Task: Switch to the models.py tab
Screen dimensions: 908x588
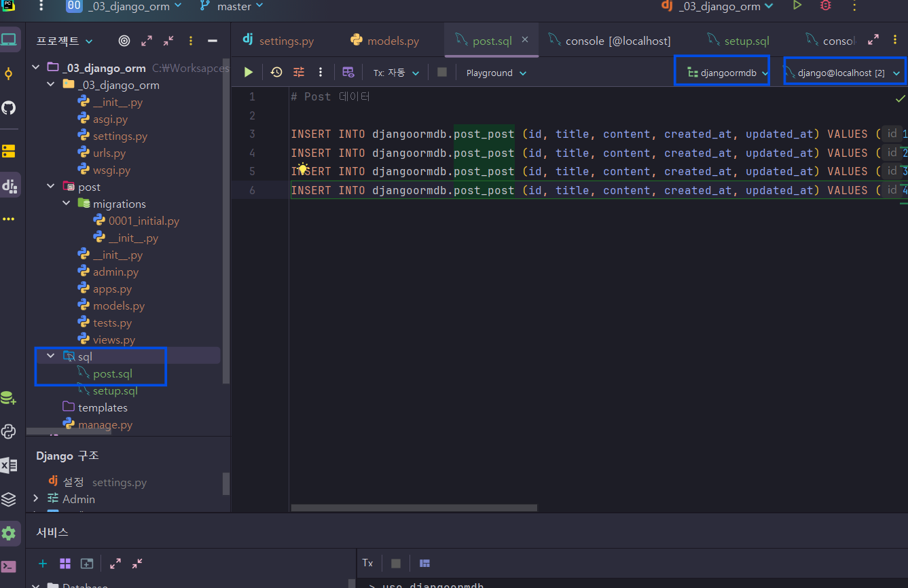Action: [x=385, y=41]
